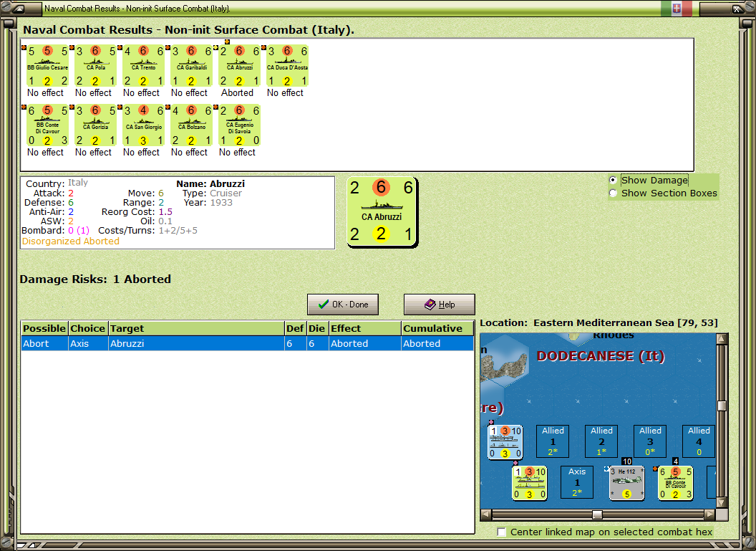Sort by the Target column header
756x551 pixels.
click(196, 329)
